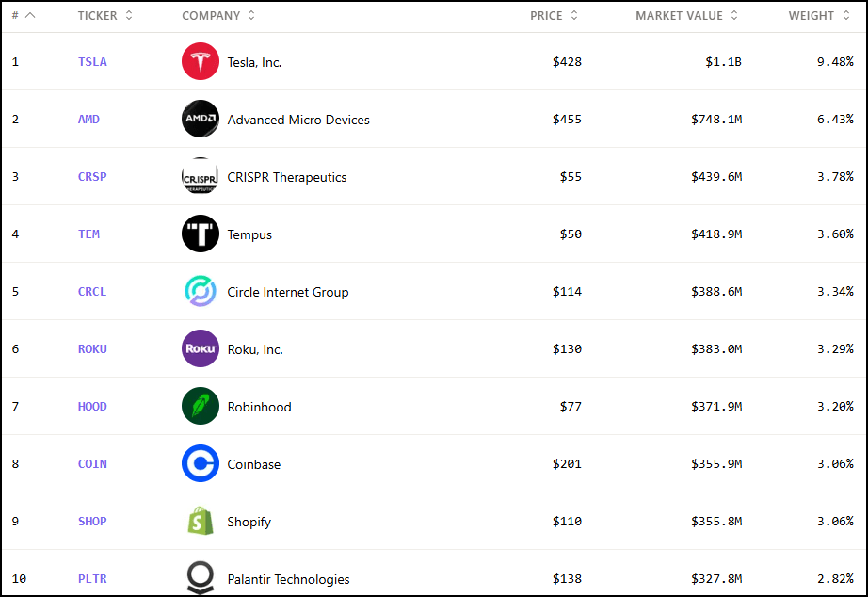This screenshot has height=597, width=868.
Task: Click CRISPR's $55 price cell
Action: pyautogui.click(x=571, y=177)
